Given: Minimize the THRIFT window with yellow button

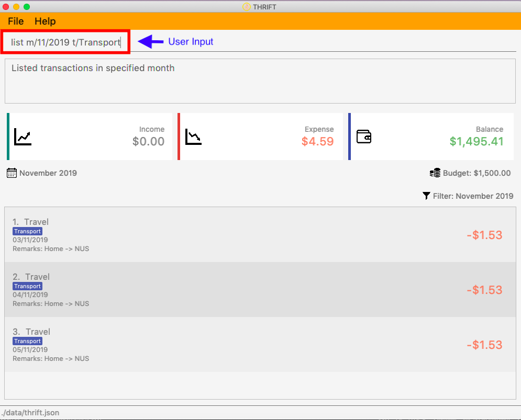Looking at the screenshot, I should point(16,7).
